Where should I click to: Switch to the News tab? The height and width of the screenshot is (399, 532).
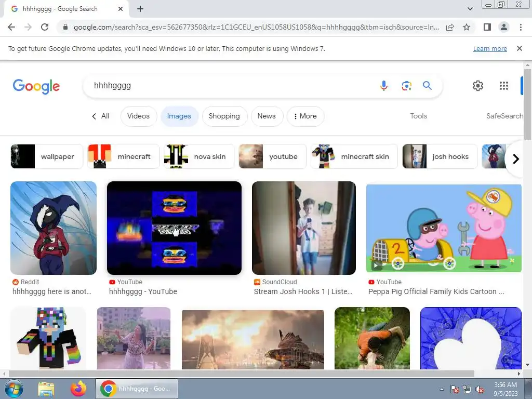tap(267, 116)
